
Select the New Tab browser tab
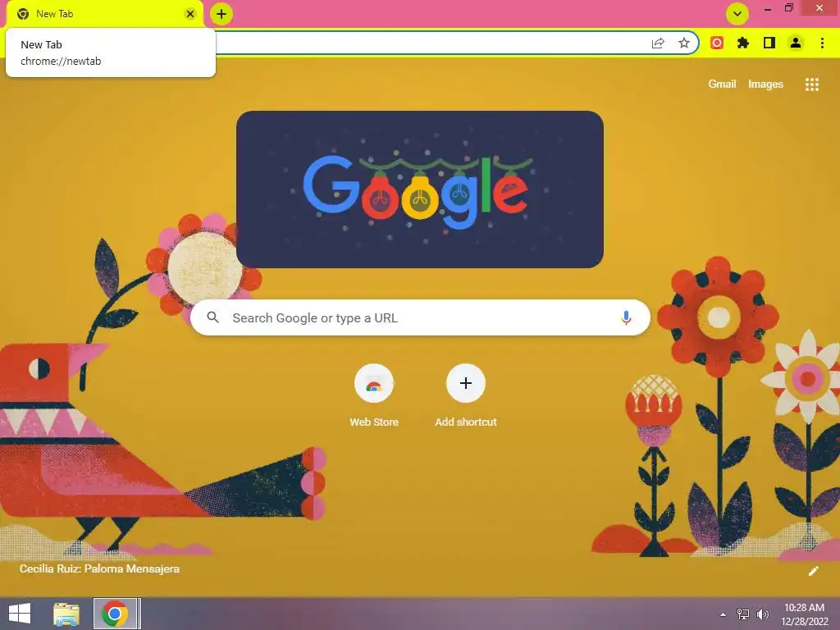(104, 14)
